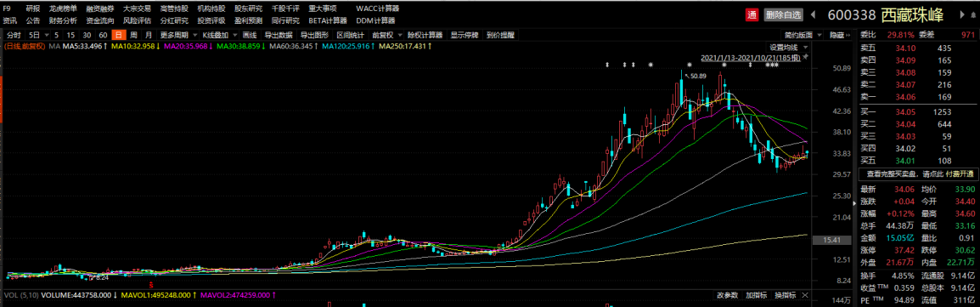Viewport: 980px width, 307px height.
Task: Open WACC计算器
Action: [378, 9]
